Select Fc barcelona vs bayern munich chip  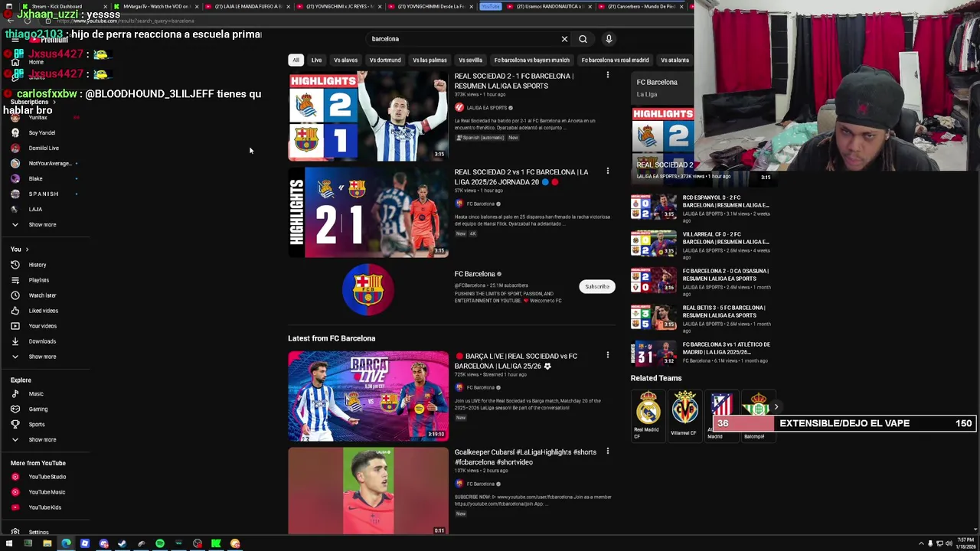coord(532,60)
